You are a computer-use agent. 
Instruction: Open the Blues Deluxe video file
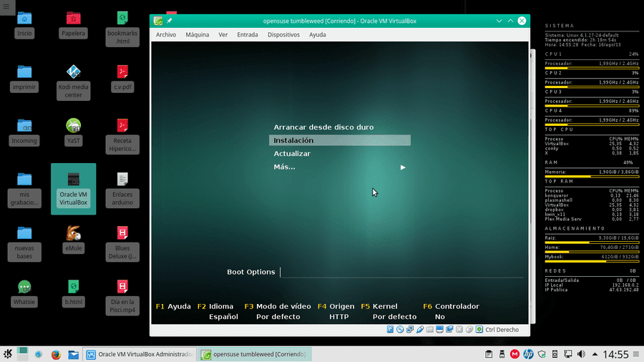coord(122,243)
